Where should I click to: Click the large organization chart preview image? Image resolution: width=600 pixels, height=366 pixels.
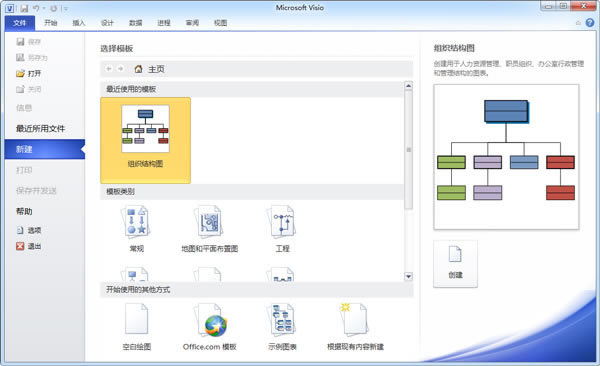click(x=506, y=157)
